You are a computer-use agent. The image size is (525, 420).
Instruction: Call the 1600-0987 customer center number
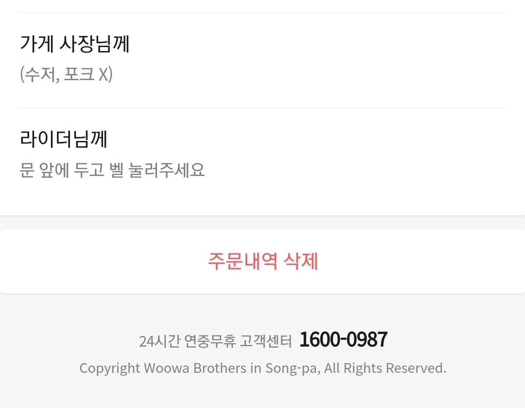tap(343, 339)
